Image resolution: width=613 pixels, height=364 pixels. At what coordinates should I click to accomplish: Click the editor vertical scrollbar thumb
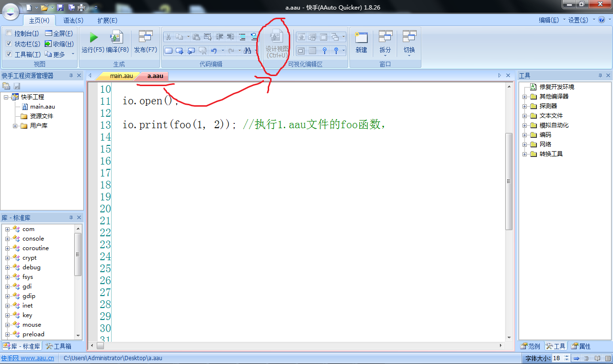pos(509,181)
